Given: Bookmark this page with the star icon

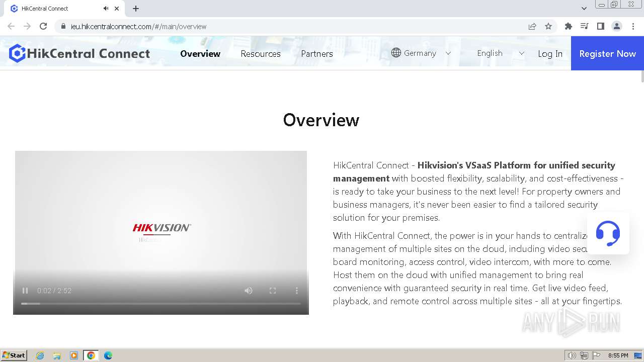Looking at the screenshot, I should (548, 26).
